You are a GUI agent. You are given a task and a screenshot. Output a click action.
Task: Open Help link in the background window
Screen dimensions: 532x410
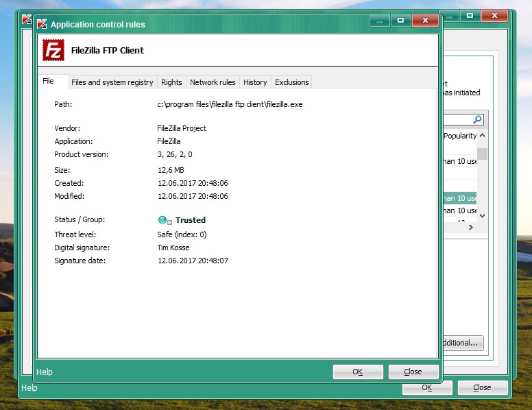[x=29, y=387]
